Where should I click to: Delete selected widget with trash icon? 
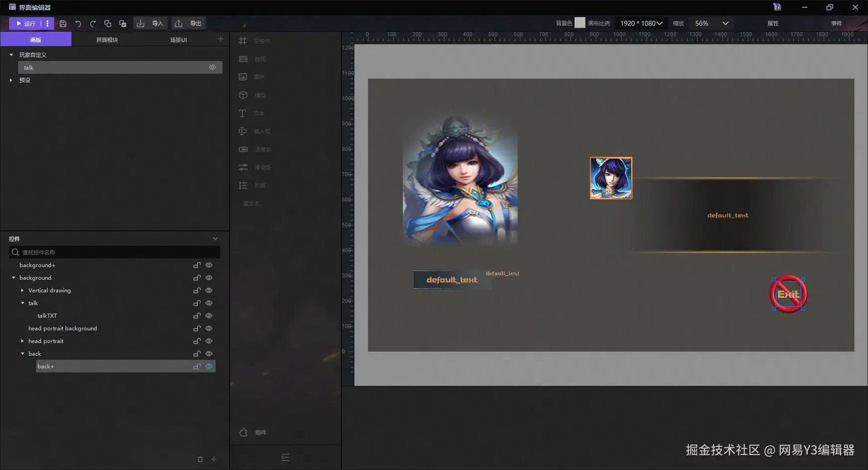[x=200, y=459]
